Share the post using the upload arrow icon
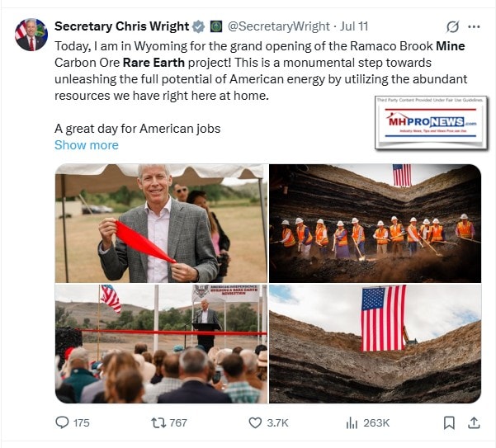 coord(474,422)
